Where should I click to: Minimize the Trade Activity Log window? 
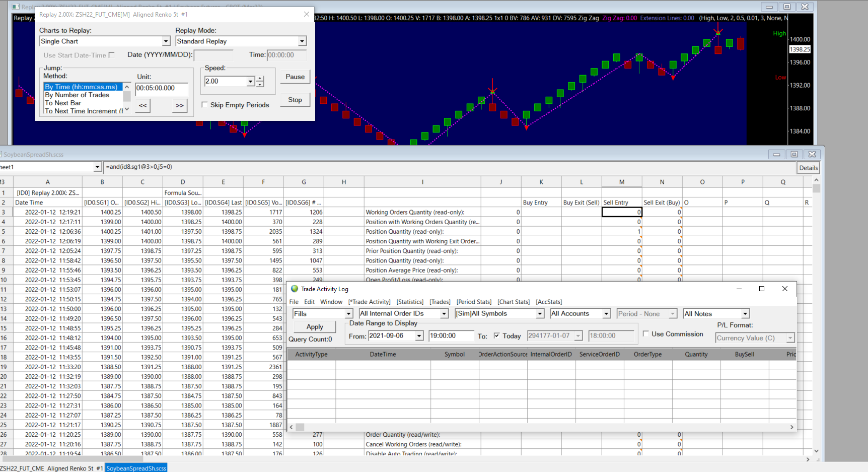point(739,289)
